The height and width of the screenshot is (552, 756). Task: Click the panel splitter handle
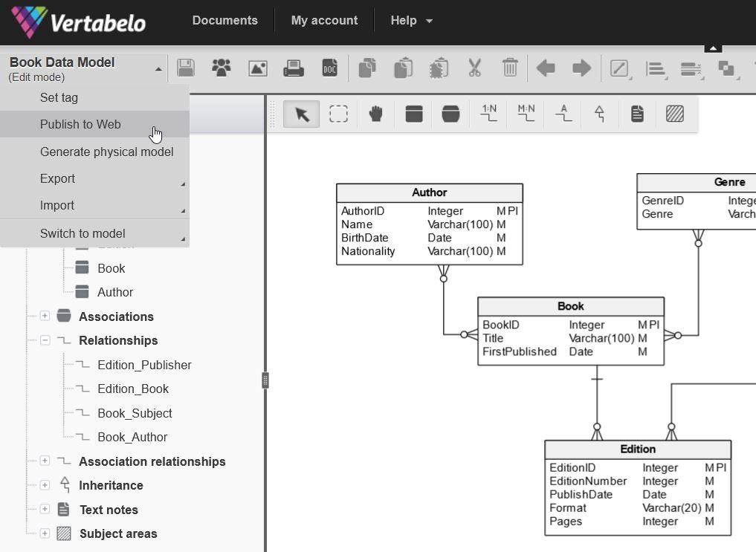point(265,380)
